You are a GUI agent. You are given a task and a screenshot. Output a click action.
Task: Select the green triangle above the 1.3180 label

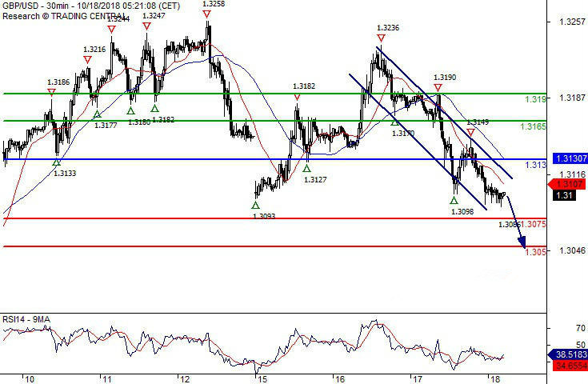(130, 110)
